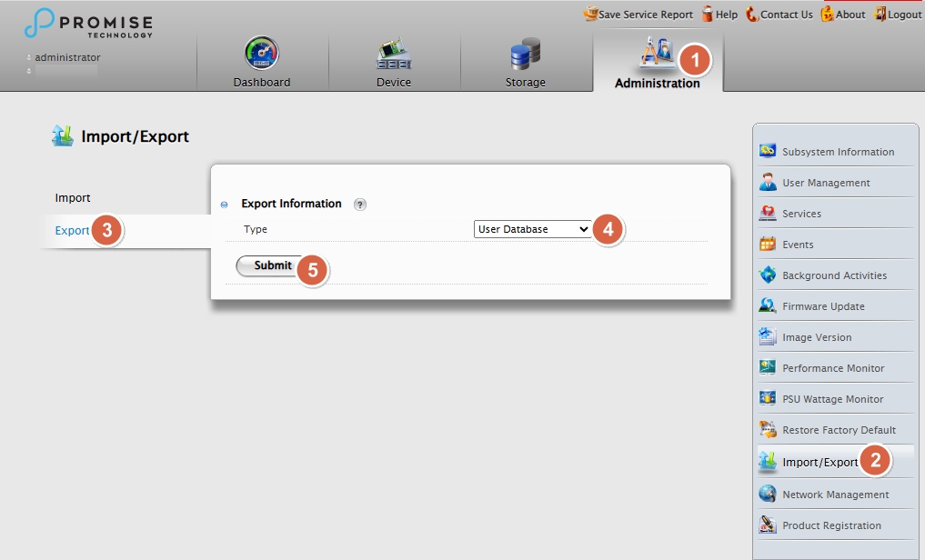Click Logout in the top bar

(x=897, y=15)
